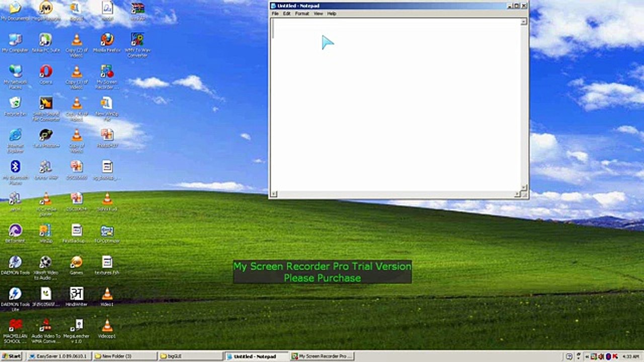Select the Internet Explorer desktop icon

[15, 140]
